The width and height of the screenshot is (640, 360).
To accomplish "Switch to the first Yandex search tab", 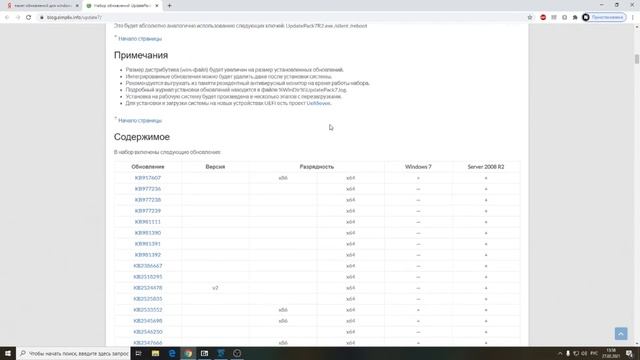I will tap(42, 6).
